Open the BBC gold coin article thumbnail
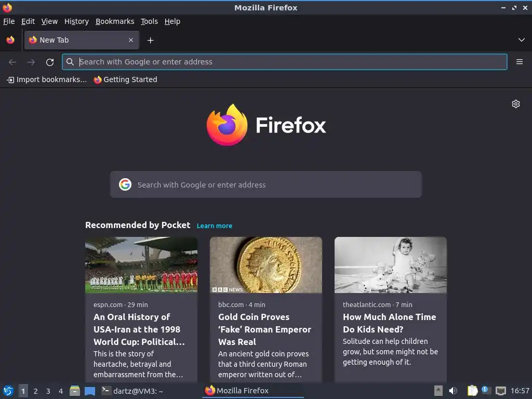 [x=265, y=264]
